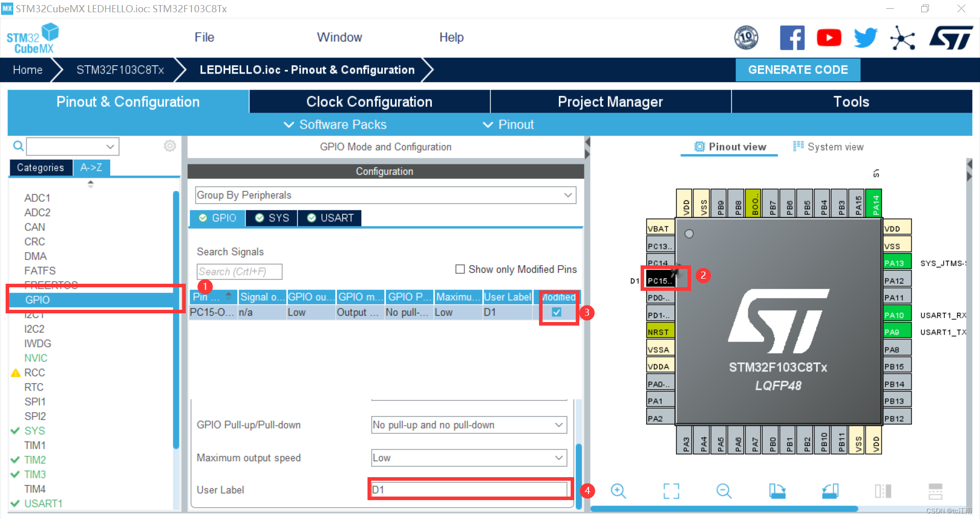The width and height of the screenshot is (980, 519).
Task: Select ADC1 in the categories list
Action: pyautogui.click(x=37, y=198)
